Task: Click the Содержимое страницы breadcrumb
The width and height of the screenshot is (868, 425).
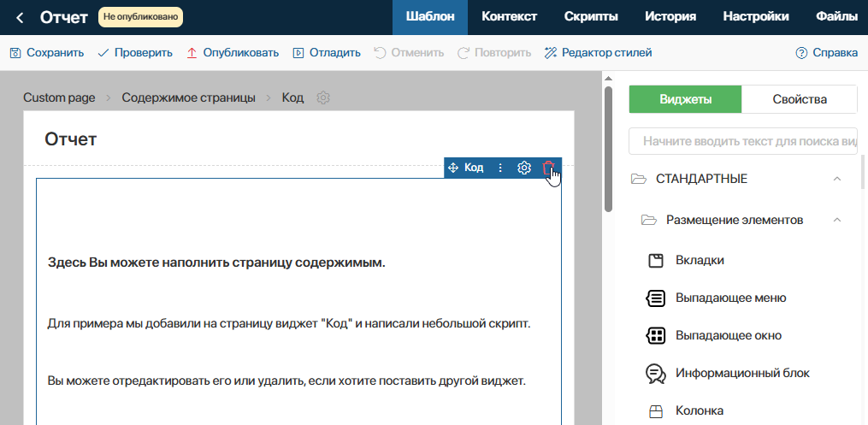Action: point(189,98)
